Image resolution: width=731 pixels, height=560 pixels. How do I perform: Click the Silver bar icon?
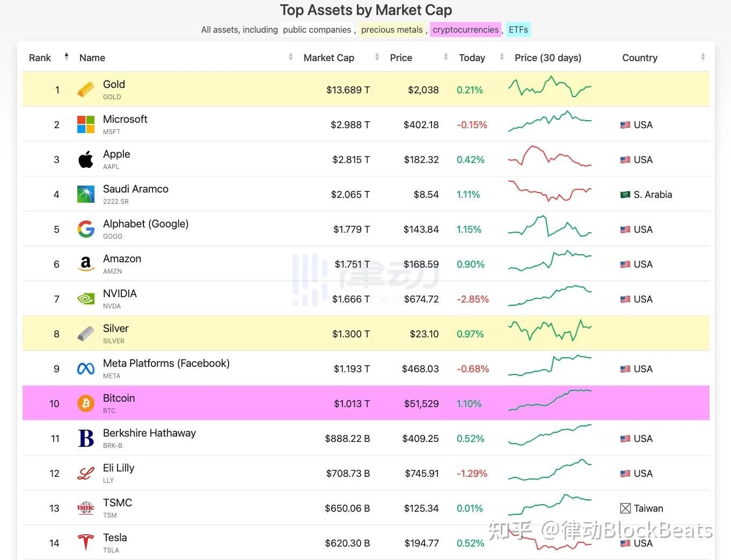point(85,334)
